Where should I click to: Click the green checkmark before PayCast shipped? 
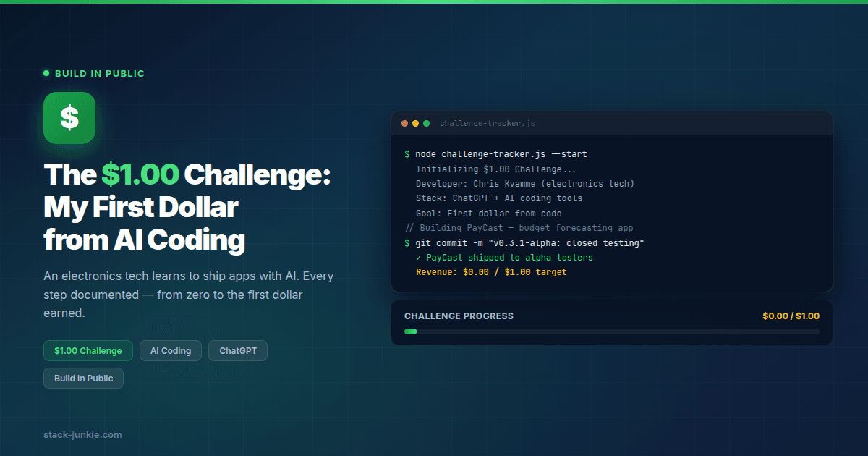[x=419, y=258]
